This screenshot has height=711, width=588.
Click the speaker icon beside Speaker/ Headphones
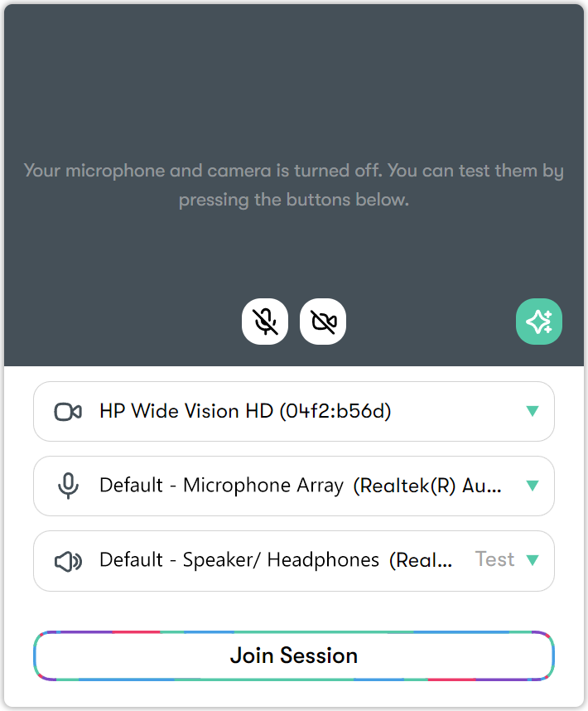68,561
